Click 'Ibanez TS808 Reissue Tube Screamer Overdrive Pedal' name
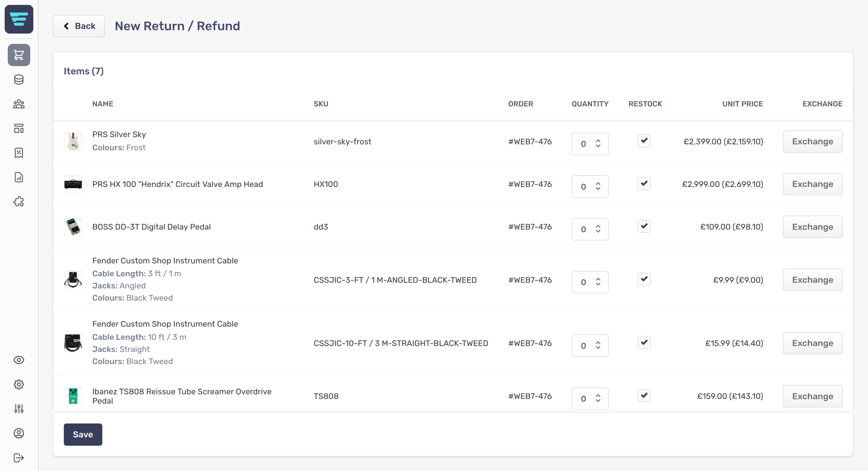The height and width of the screenshot is (471, 868). point(182,396)
